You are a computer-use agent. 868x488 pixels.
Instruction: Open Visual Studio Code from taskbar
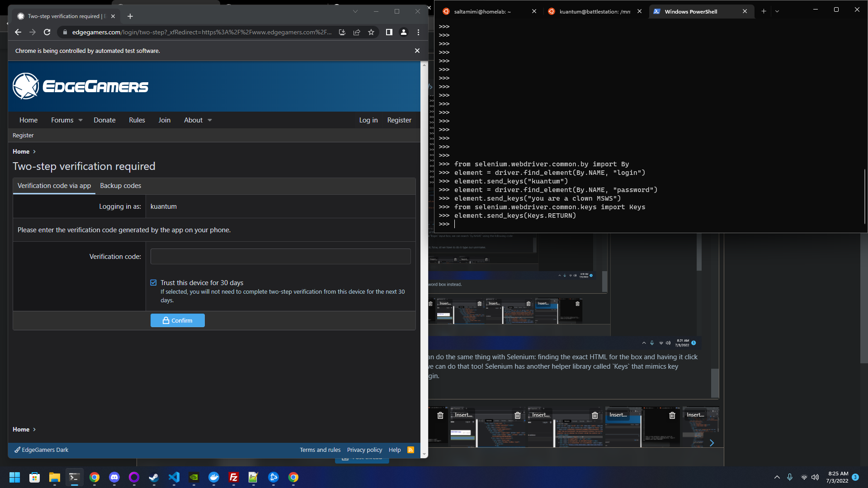[x=174, y=477]
